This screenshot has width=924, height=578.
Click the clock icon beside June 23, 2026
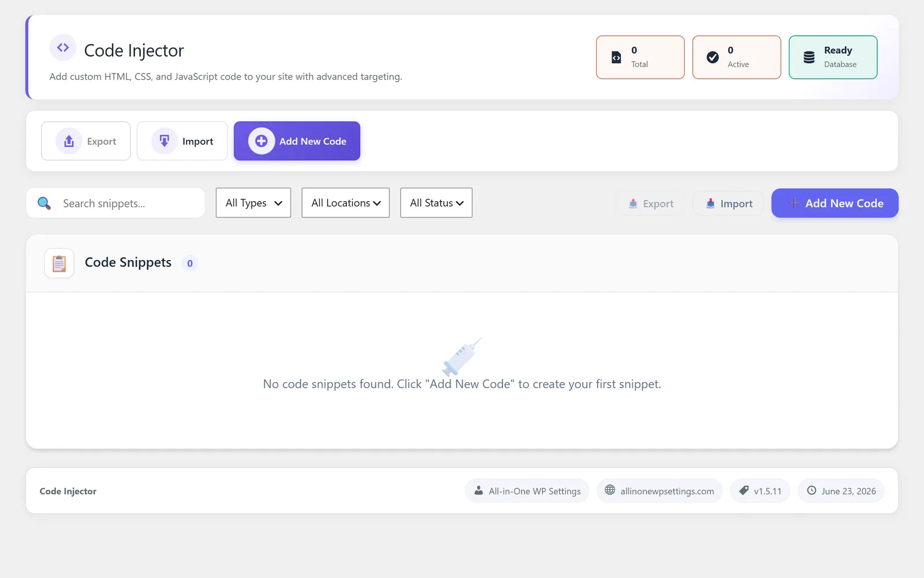[x=811, y=490]
